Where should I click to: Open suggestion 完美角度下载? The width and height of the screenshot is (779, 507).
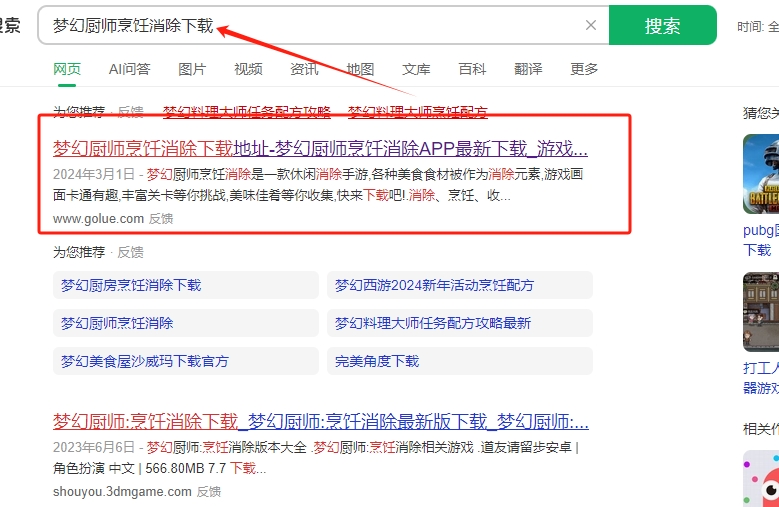point(460,361)
